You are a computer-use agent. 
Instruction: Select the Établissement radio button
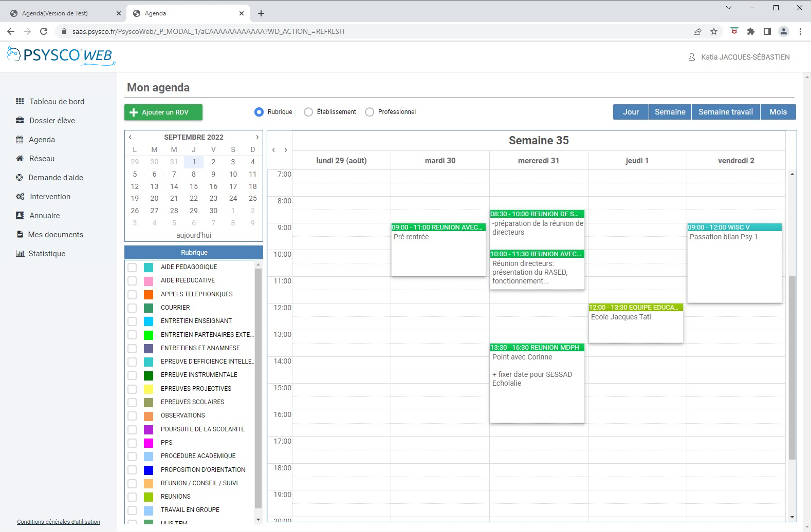[x=308, y=112]
